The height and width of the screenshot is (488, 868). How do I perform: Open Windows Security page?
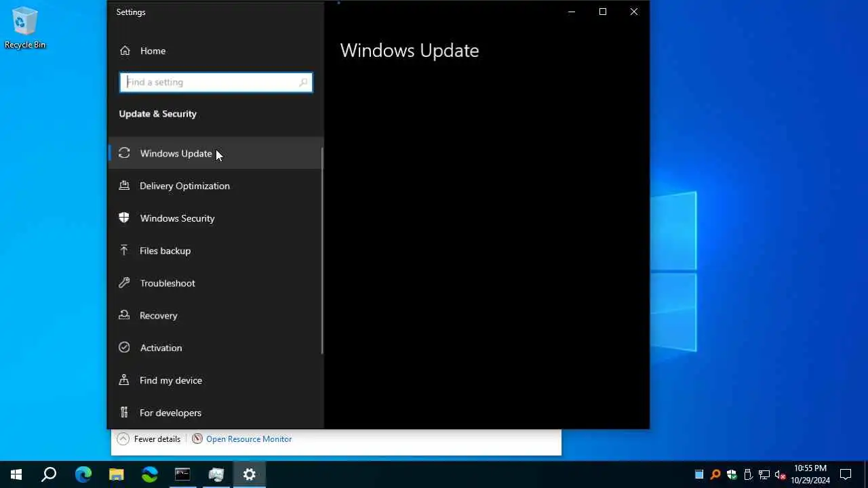216,218
